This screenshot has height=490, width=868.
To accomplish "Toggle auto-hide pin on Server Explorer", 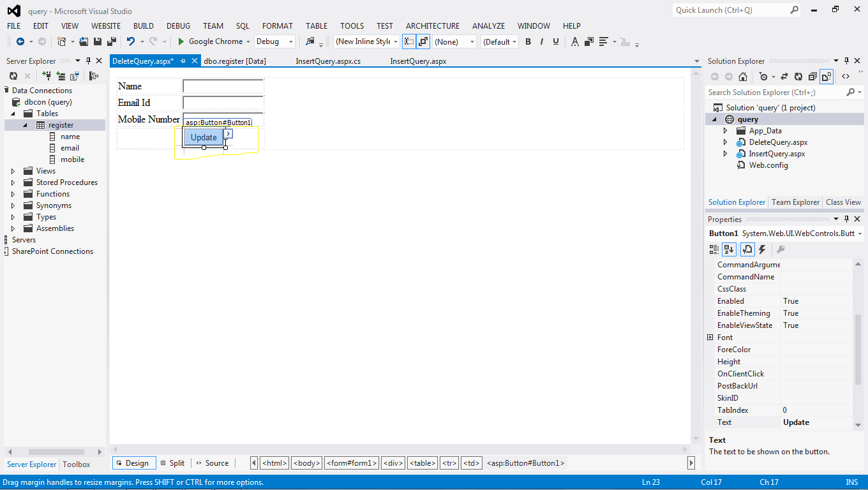I will click(x=88, y=61).
